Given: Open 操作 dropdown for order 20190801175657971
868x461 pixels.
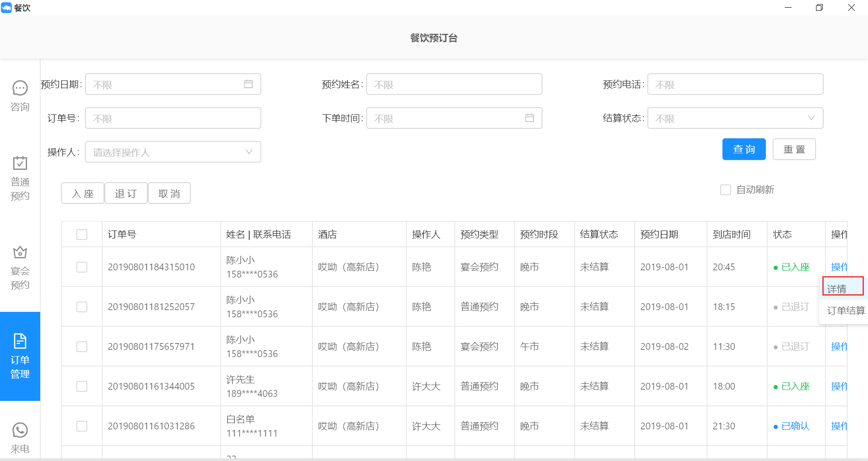Looking at the screenshot, I should [x=839, y=347].
